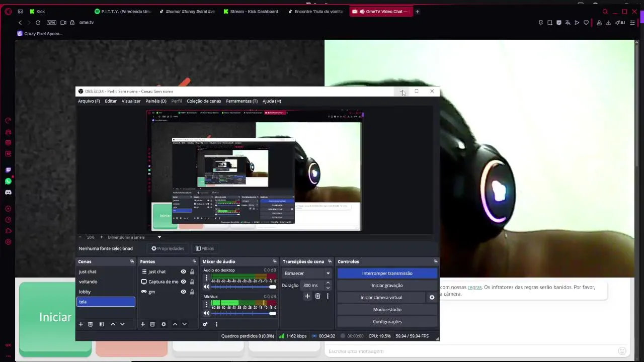
Task: Open the Ajuda (H) menu
Action: 272,101
